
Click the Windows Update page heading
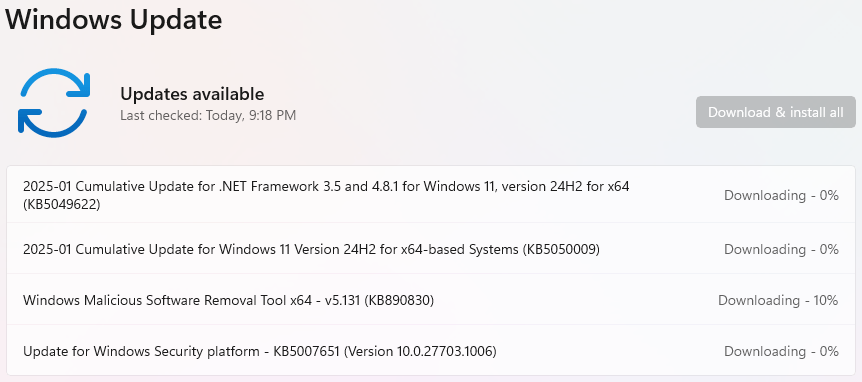(114, 20)
